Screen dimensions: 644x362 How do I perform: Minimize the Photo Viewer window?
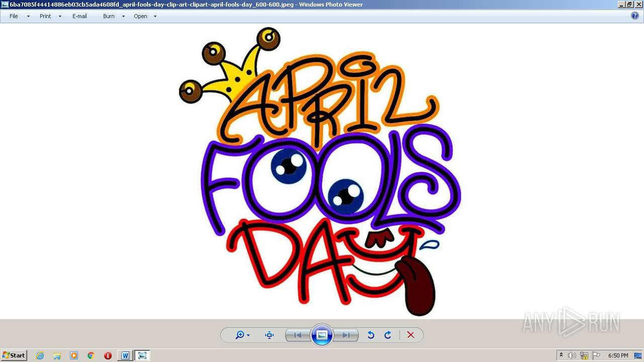pos(621,5)
